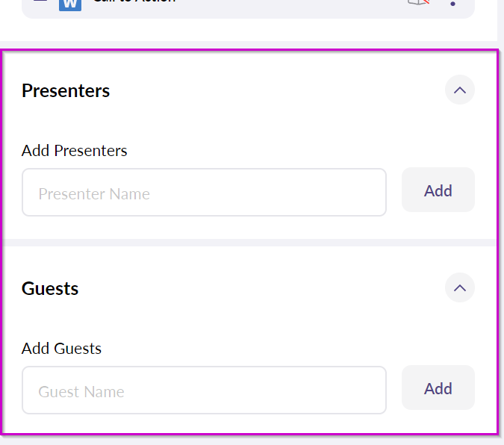Focus the Guest Name text box
504x445 pixels.
point(204,390)
